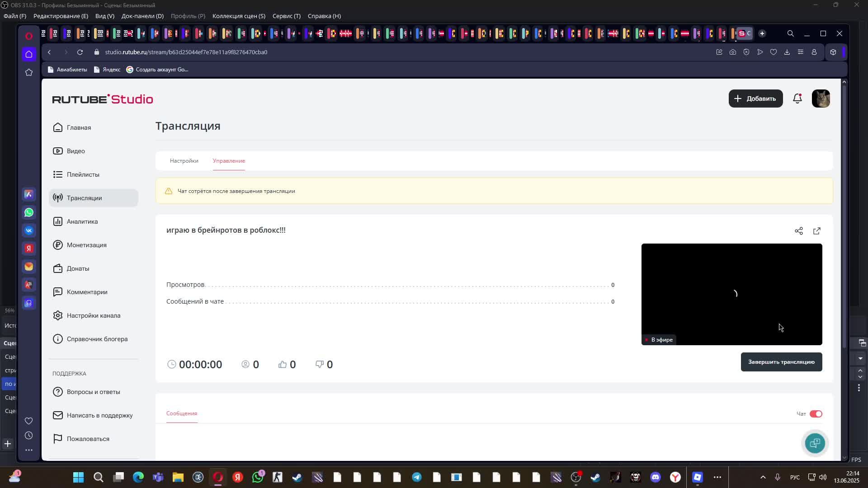Open OBS Коллекция сцен menu
This screenshot has width=868, height=488.
tap(239, 16)
